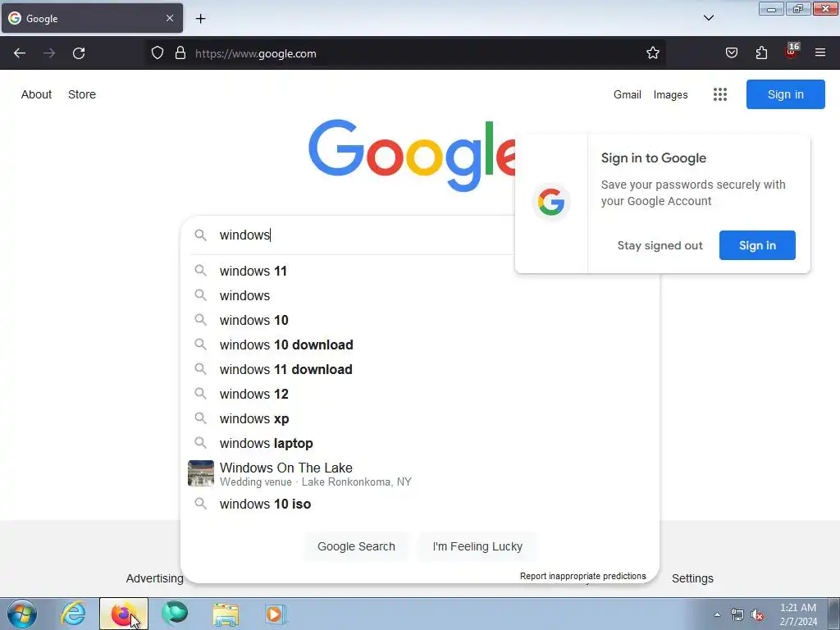This screenshot has width=840, height=630.
Task: Bookmark this page with the star icon
Action: 652,53
